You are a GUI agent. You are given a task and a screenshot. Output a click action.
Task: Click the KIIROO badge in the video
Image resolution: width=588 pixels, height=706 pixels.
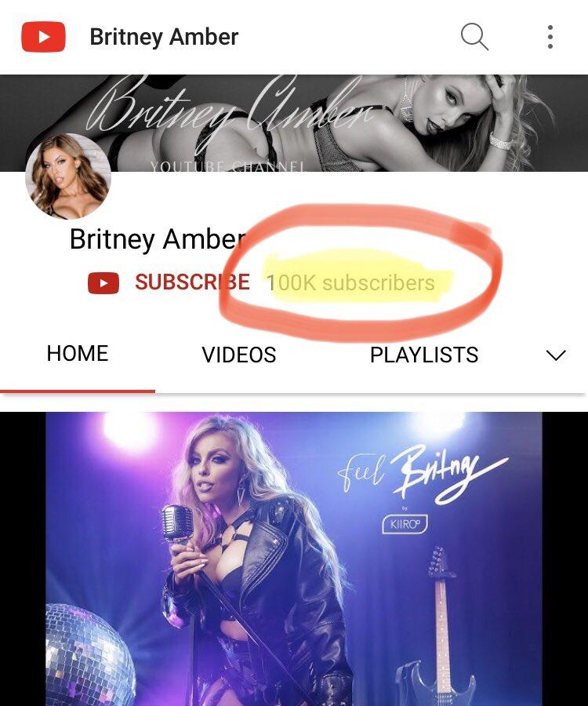click(x=404, y=525)
